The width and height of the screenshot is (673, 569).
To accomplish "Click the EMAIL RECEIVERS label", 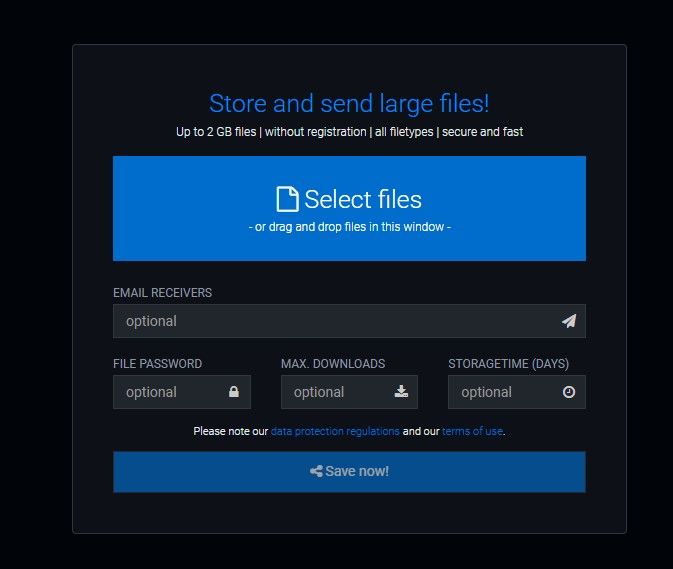I will (163, 293).
